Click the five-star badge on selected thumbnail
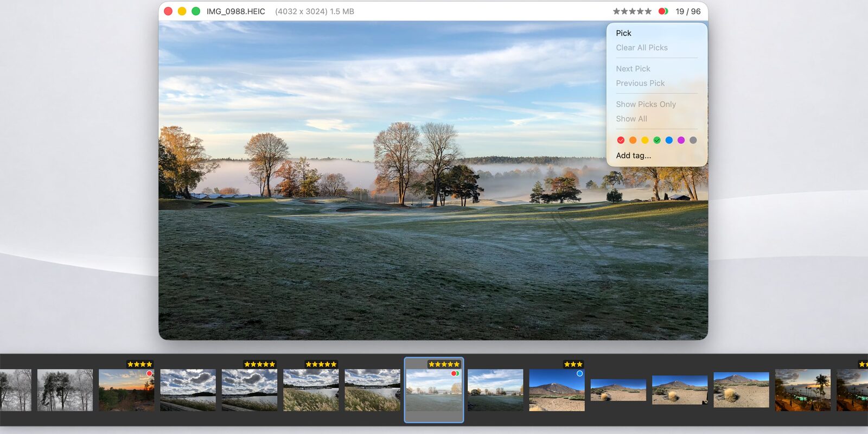Image resolution: width=868 pixels, height=434 pixels. click(444, 364)
